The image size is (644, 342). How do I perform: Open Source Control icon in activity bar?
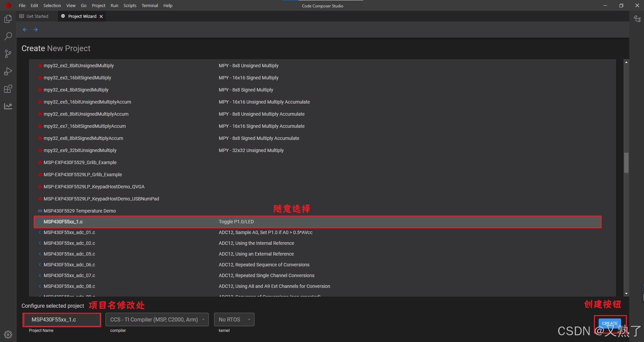click(8, 54)
